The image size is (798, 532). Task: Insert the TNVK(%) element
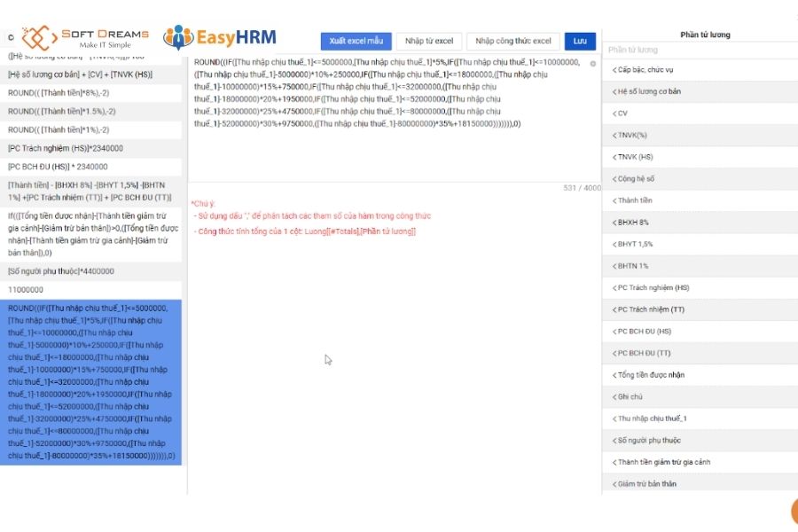(700, 136)
